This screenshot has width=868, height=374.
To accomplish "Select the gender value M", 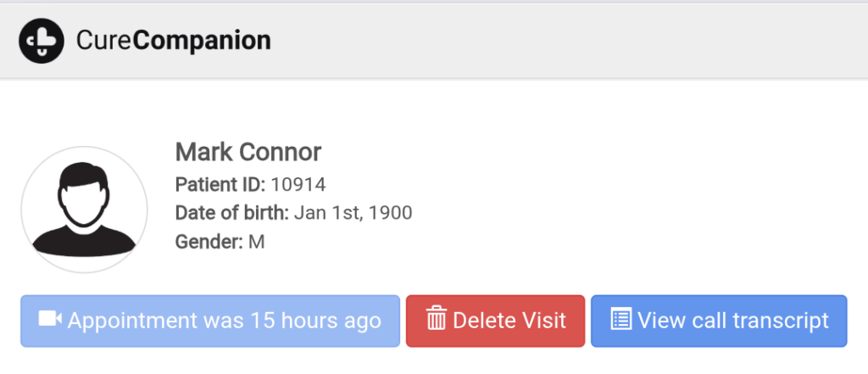I will point(256,242).
